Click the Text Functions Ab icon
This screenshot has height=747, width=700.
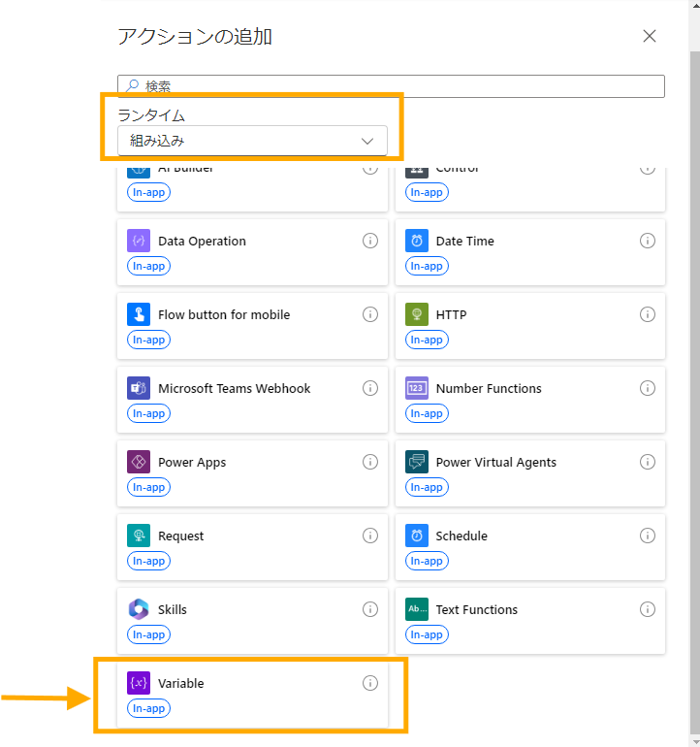pos(417,609)
